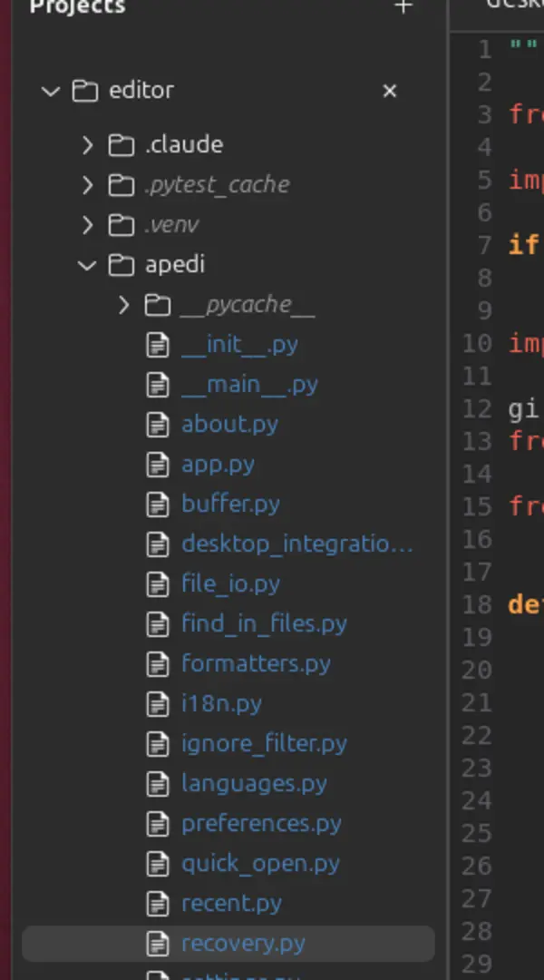Open recent.py from the tree

click(232, 905)
